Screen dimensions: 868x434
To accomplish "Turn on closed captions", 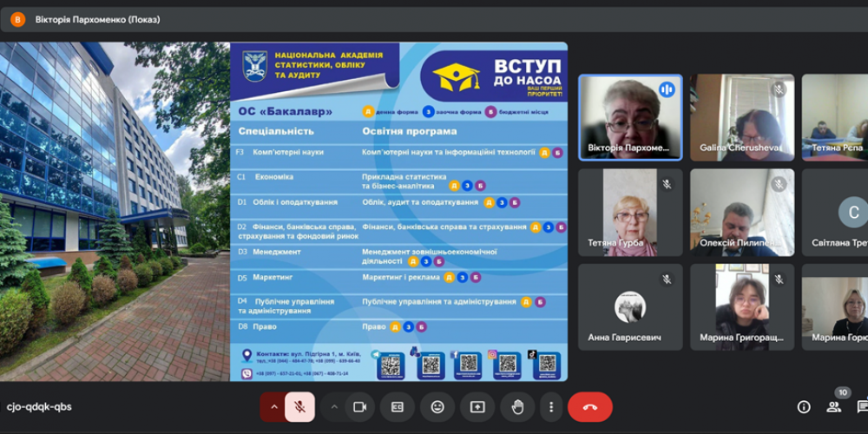I will coord(398,406).
